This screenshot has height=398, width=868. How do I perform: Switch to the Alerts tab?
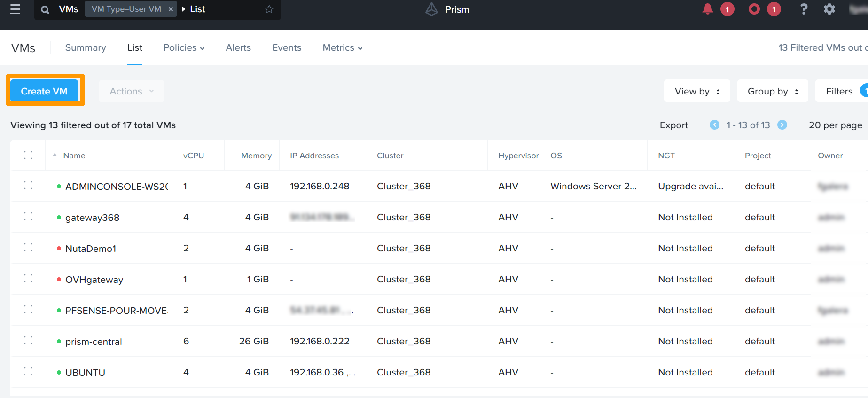238,48
